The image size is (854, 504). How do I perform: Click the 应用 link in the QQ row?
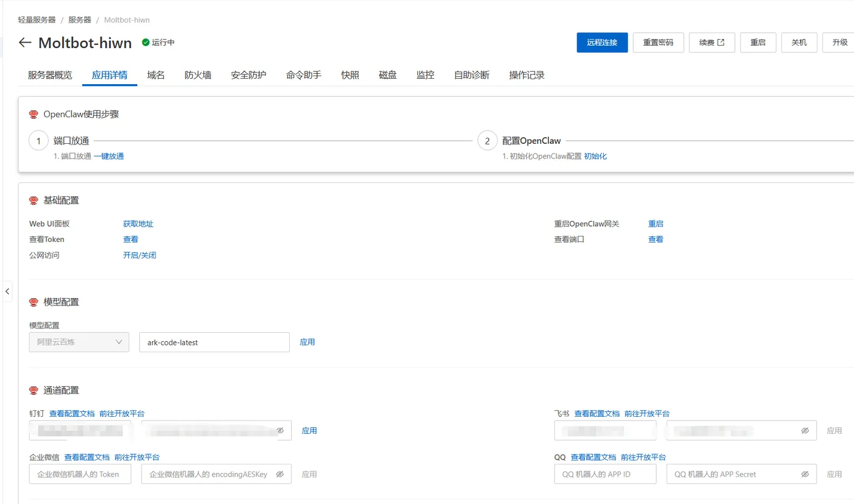[x=834, y=474]
